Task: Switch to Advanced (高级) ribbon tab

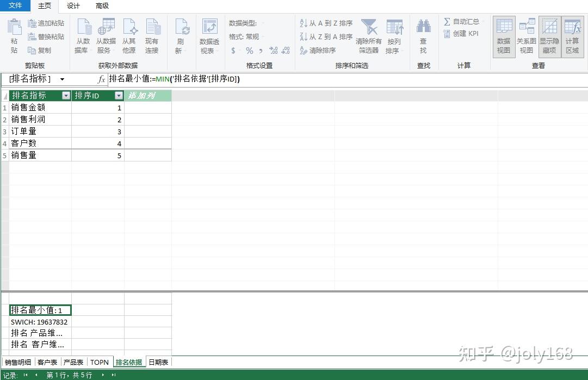Action: (x=102, y=5)
